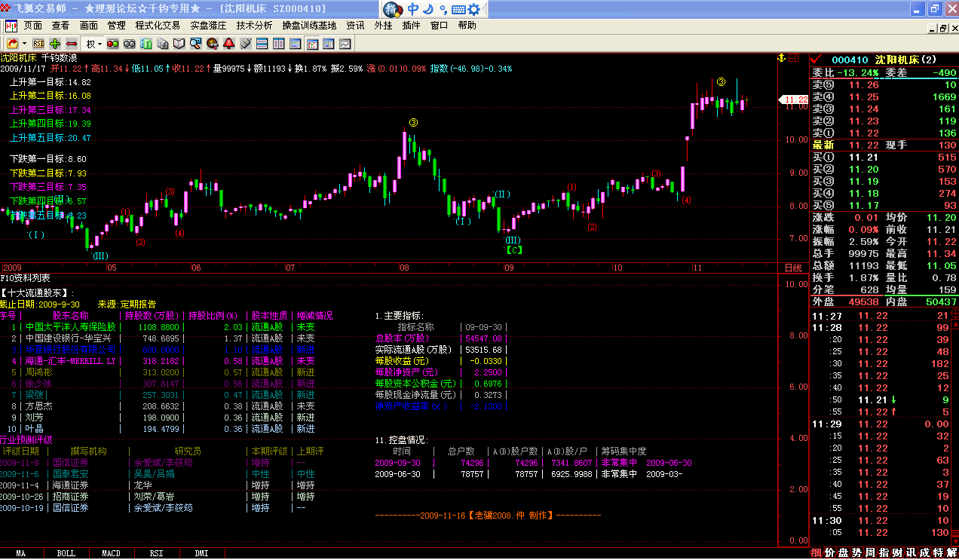Viewport: 959px width, 560px height.
Task: Click the red alarm bell toolbar icon
Action: click(x=228, y=44)
